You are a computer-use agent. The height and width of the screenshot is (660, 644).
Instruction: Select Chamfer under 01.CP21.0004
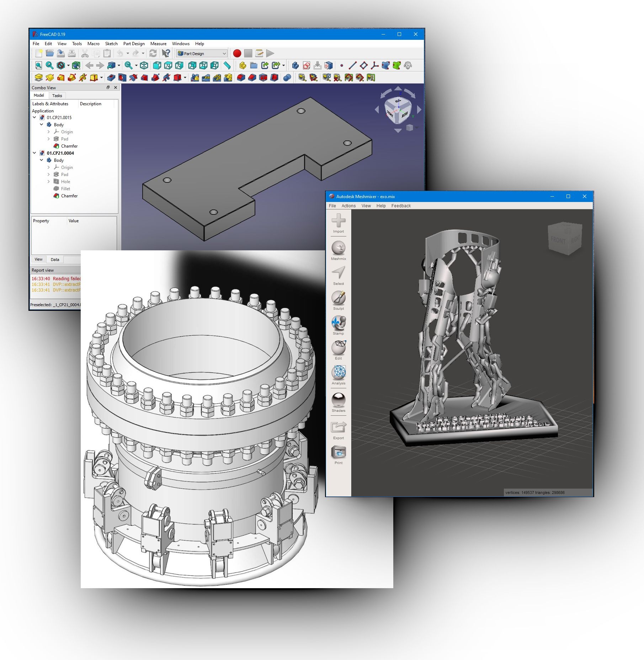[x=69, y=196]
